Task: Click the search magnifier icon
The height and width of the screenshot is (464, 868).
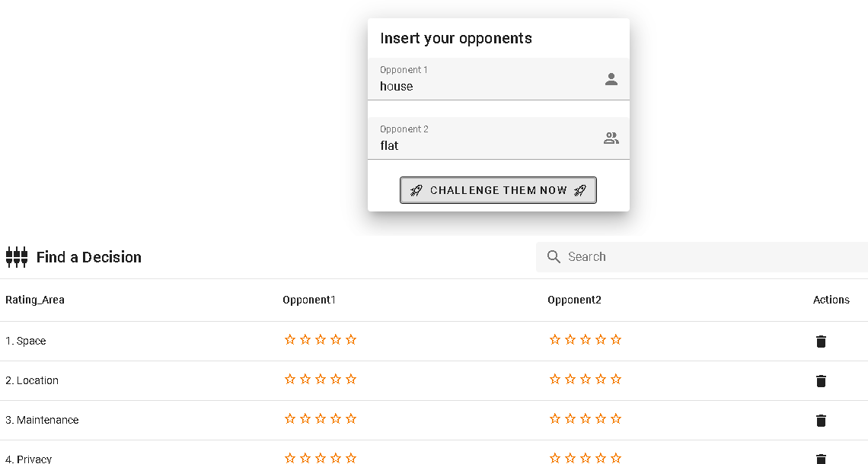Action: (554, 257)
